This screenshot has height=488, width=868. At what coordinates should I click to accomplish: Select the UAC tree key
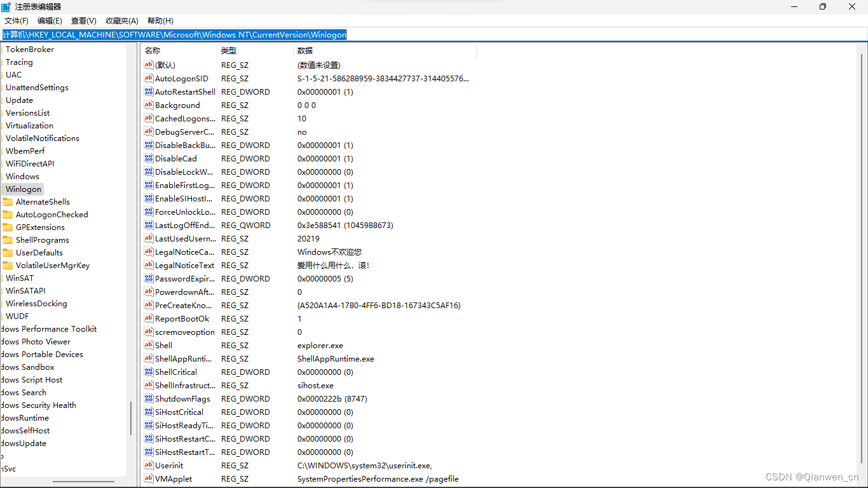13,75
